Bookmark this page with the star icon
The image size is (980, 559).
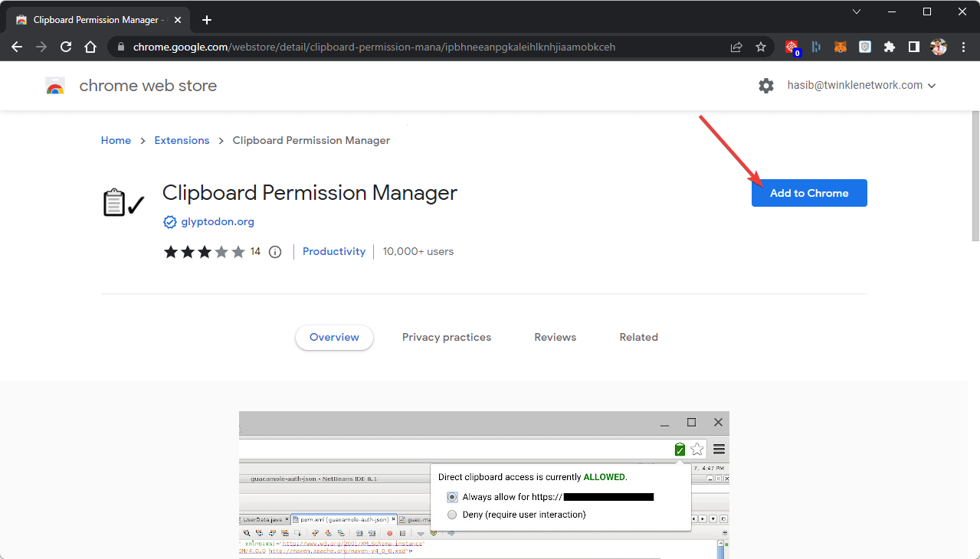coord(761,47)
